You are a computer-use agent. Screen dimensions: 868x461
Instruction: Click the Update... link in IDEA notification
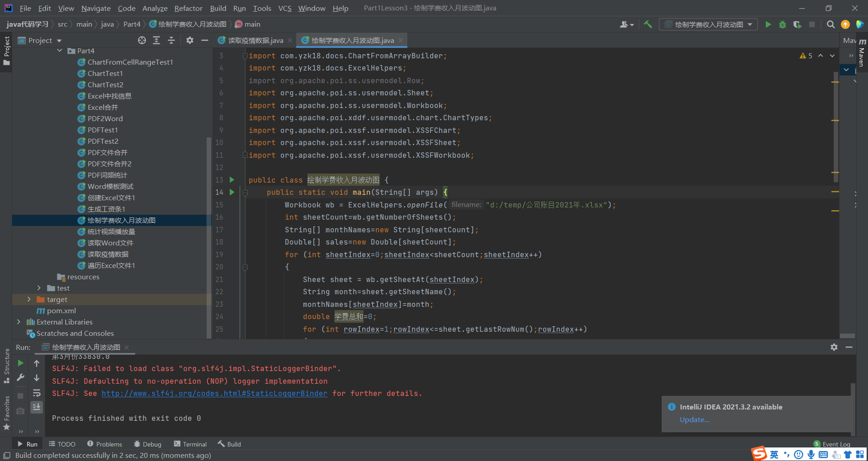tap(694, 419)
